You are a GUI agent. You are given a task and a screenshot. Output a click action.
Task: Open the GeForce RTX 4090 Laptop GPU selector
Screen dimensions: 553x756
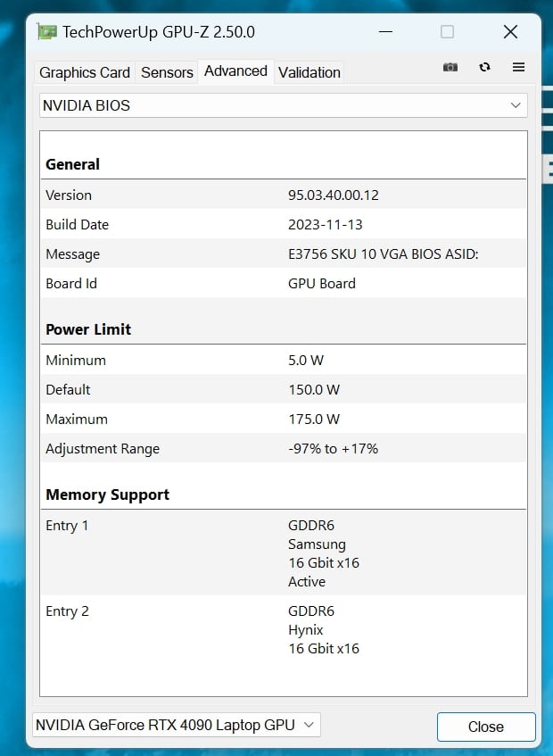[x=176, y=725]
